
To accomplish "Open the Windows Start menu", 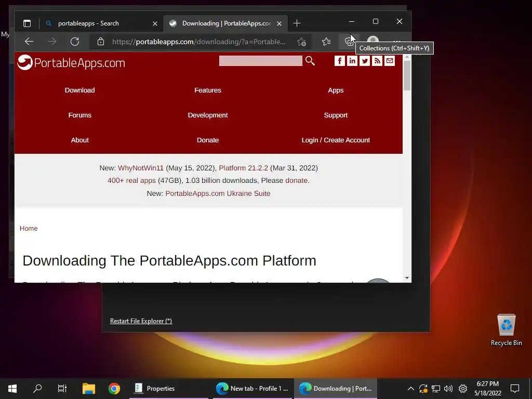I will point(12,389).
